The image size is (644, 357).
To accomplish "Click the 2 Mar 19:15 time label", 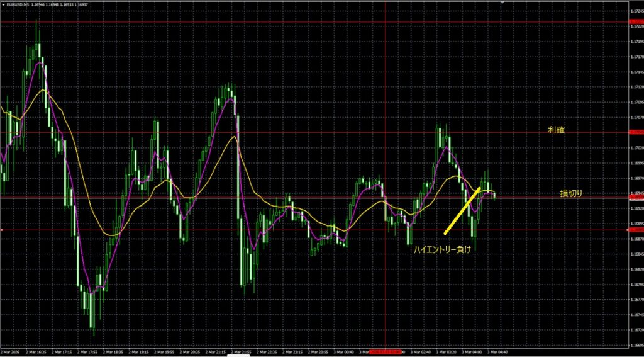I will pyautogui.click(x=138, y=353).
